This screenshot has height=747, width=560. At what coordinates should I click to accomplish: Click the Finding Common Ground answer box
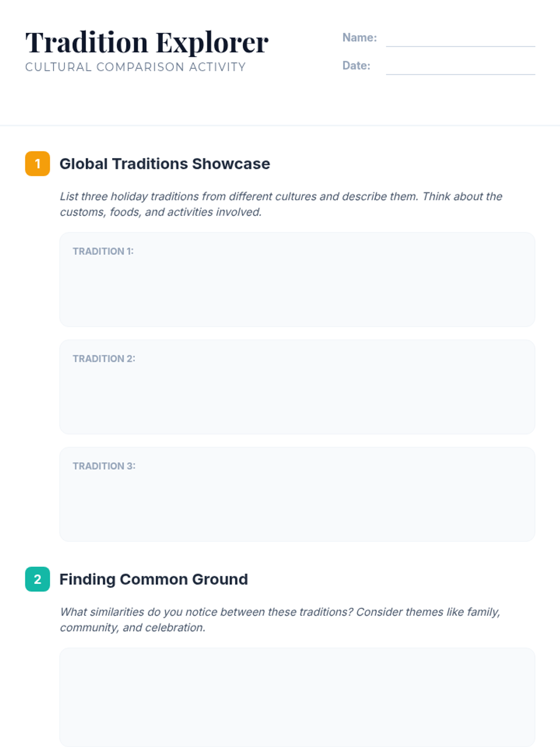pyautogui.click(x=297, y=697)
